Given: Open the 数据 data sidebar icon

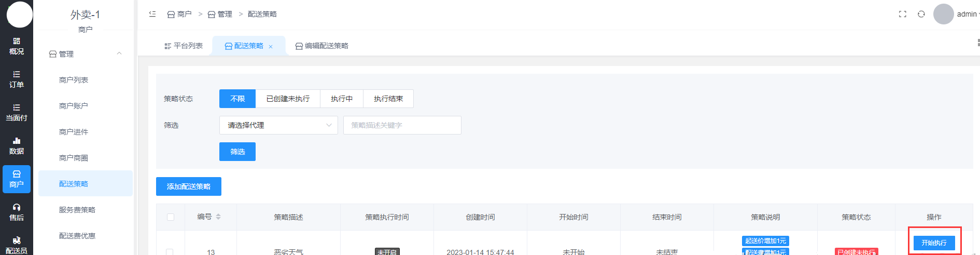Looking at the screenshot, I should [17, 146].
